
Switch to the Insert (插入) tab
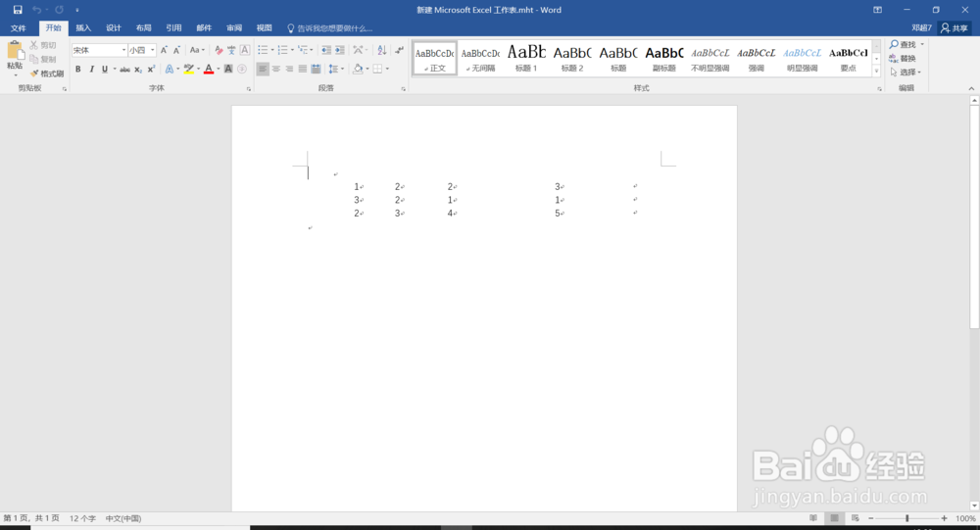click(83, 28)
